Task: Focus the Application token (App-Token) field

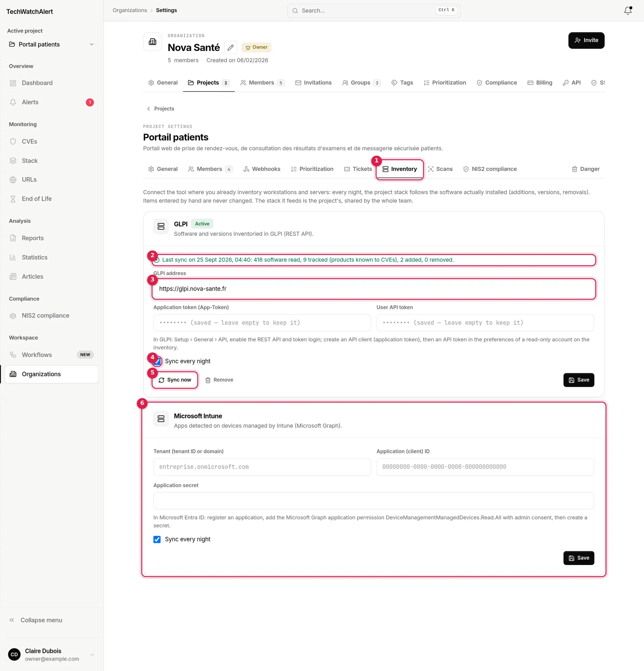Action: click(262, 323)
